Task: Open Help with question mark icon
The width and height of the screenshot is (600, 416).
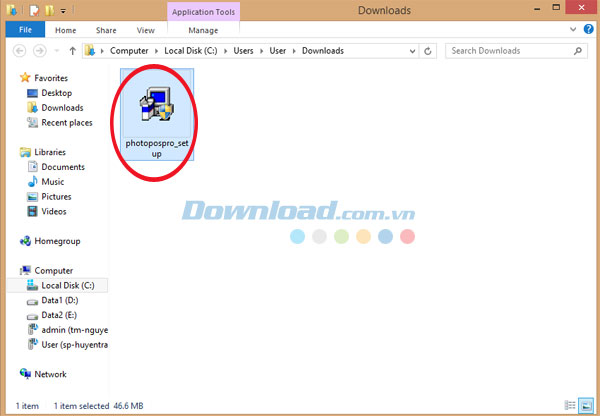Action: point(589,29)
